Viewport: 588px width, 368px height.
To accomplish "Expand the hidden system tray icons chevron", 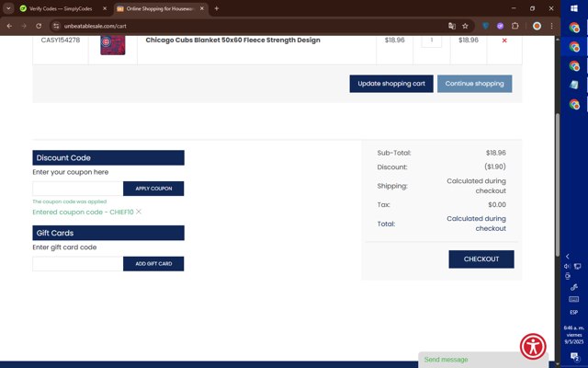I will [x=568, y=256].
